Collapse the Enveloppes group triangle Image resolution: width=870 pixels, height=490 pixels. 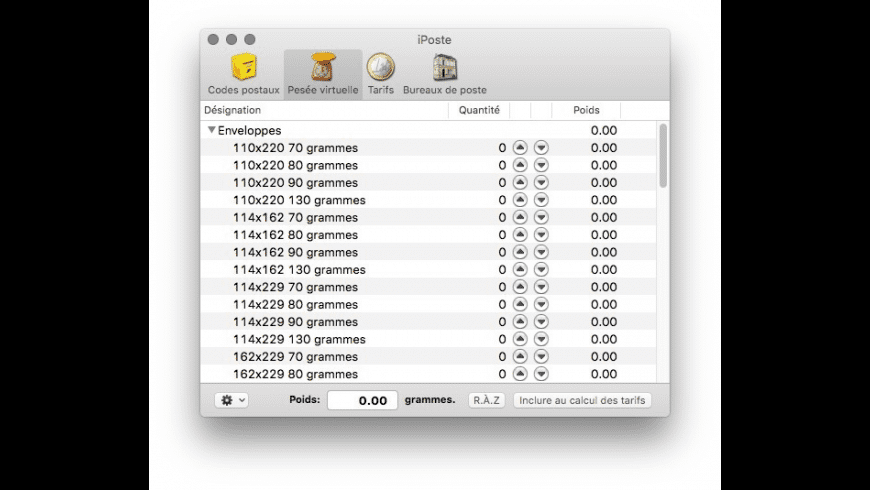(x=211, y=130)
